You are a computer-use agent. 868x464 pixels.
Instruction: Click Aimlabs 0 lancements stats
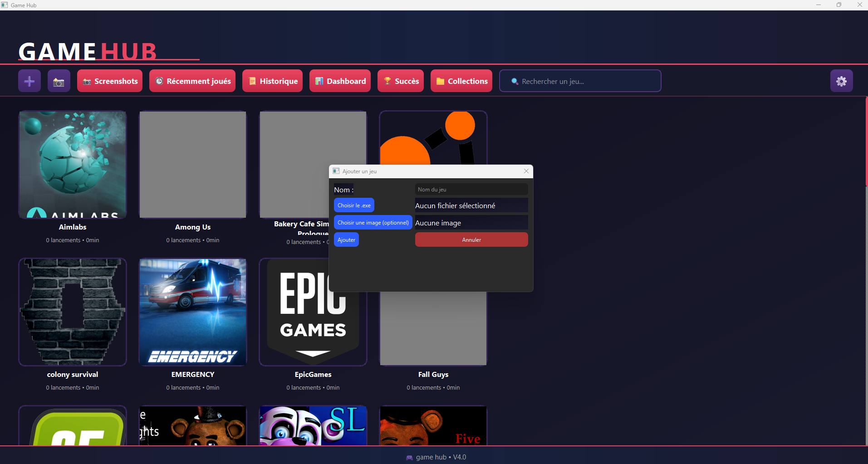pos(73,240)
